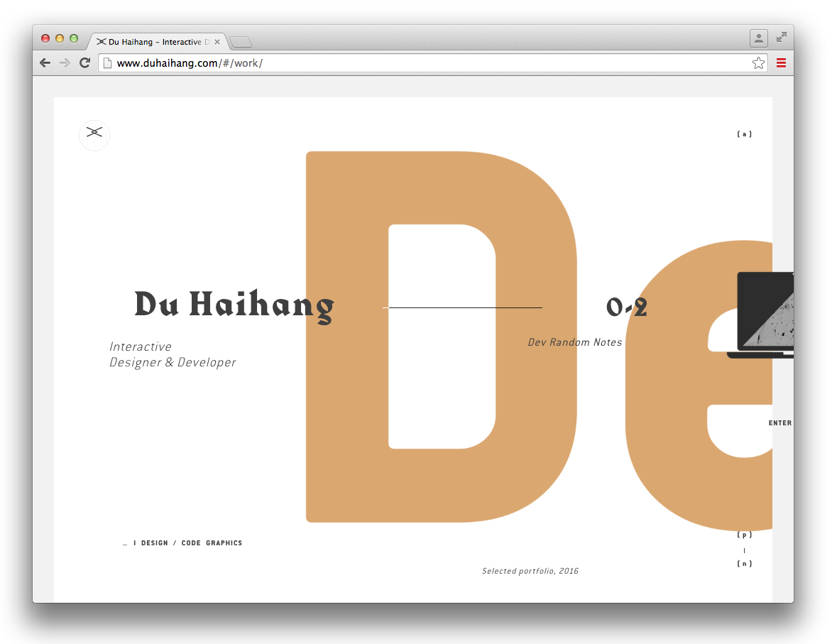The image size is (837, 644).
Task: Click the site logo in the circle
Action: [x=94, y=135]
